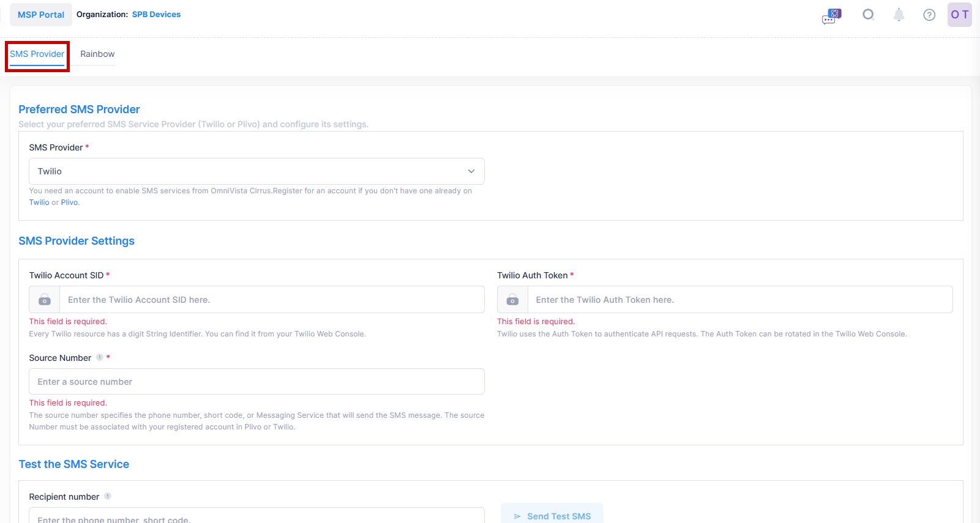Click the MSP Portal button
Viewport: 980px width, 523px height.
41,15
